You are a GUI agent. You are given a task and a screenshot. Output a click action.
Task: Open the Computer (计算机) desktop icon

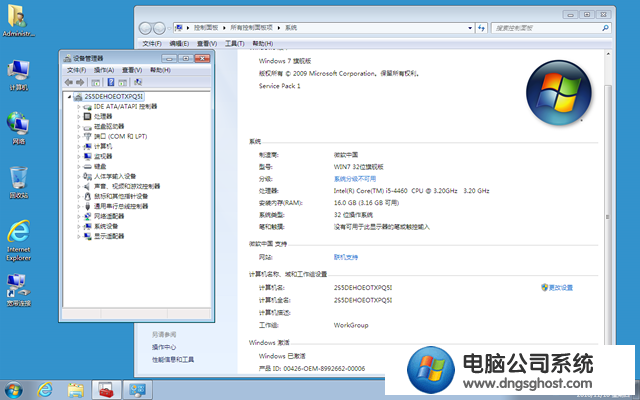click(18, 75)
